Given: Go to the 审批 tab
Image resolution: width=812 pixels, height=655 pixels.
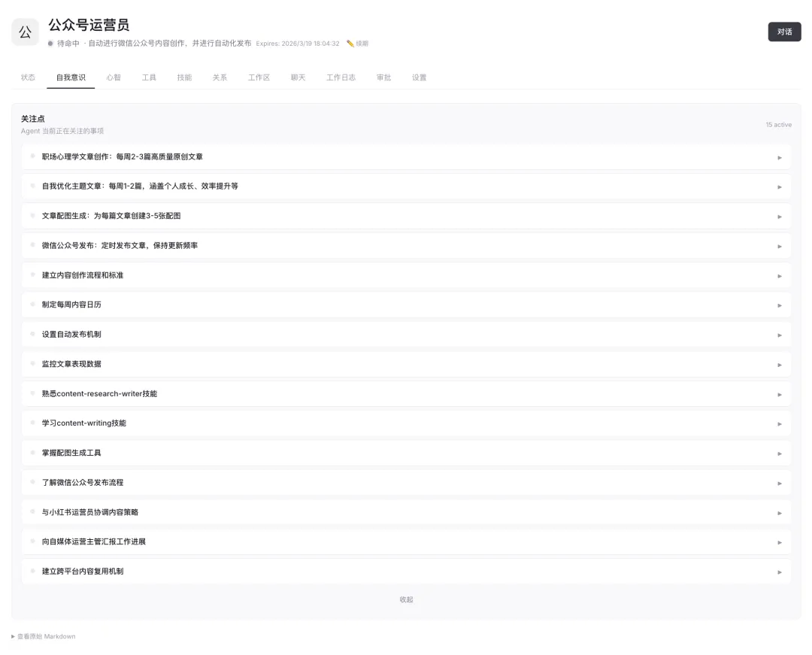Looking at the screenshot, I should pos(383,77).
